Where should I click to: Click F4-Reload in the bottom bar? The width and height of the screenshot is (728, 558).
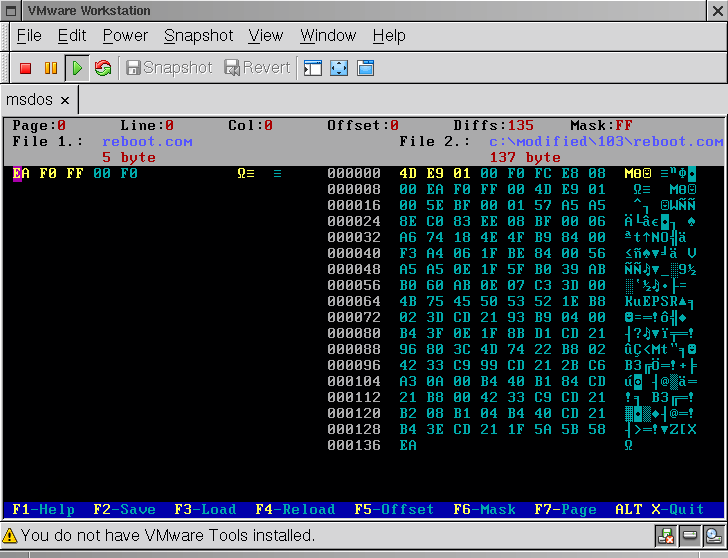point(295,509)
